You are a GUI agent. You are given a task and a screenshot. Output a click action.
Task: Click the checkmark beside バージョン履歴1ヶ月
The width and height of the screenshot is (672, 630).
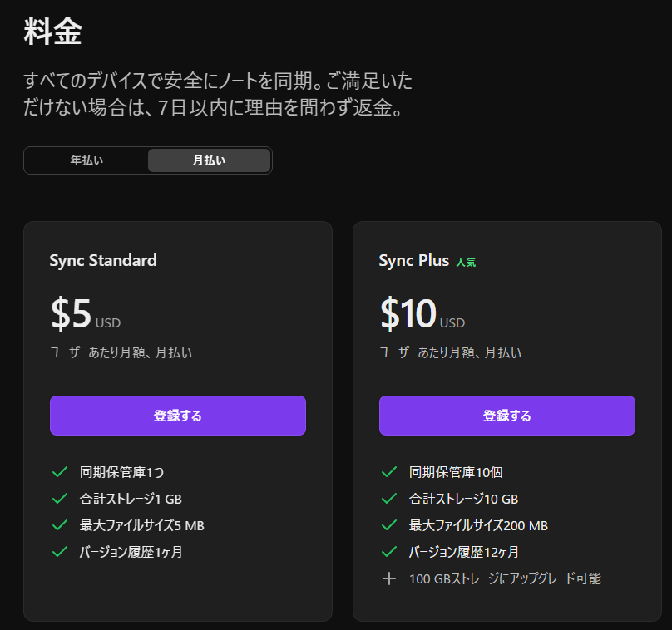coord(60,552)
